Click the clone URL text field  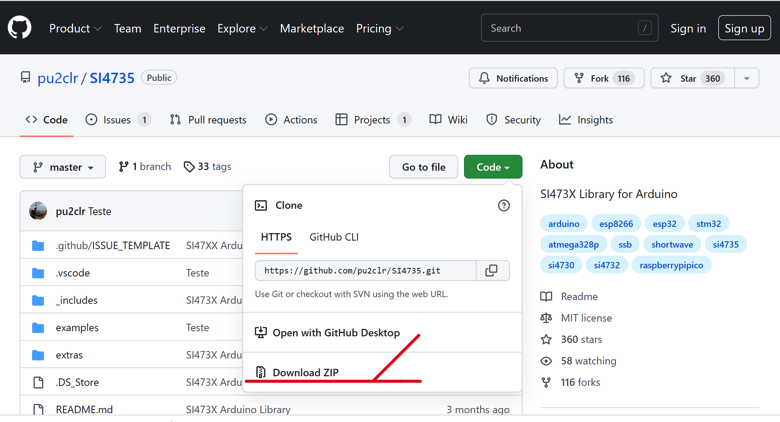[x=366, y=271]
